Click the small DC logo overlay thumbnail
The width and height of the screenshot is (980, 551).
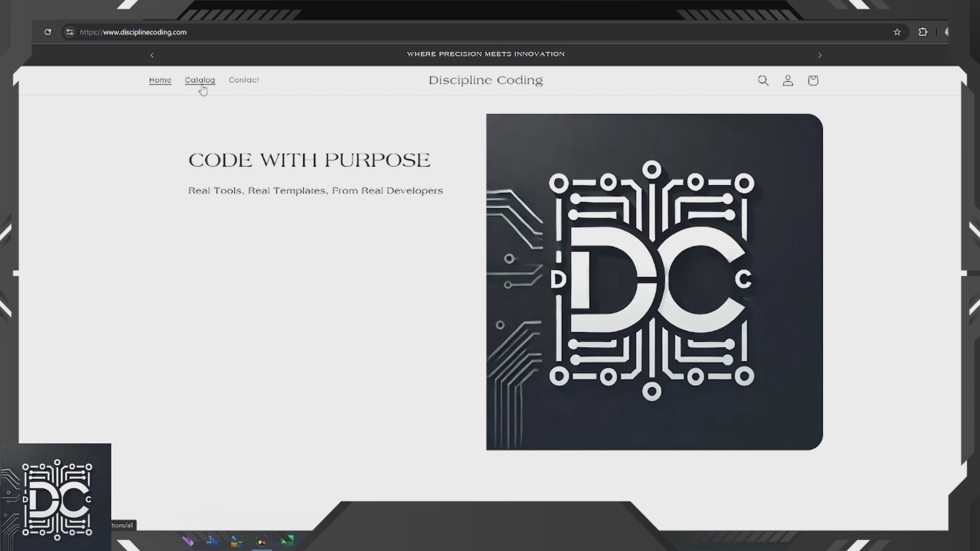[56, 497]
